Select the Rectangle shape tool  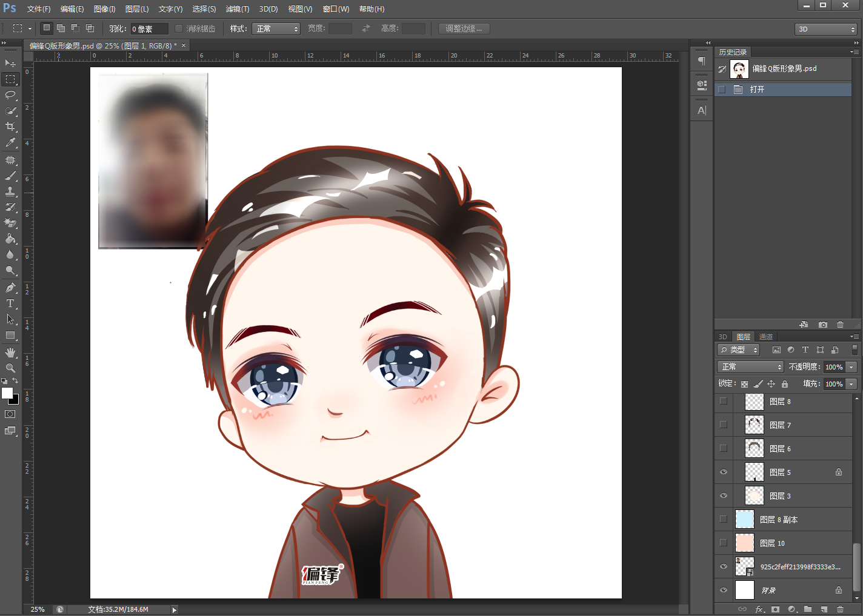click(x=10, y=336)
